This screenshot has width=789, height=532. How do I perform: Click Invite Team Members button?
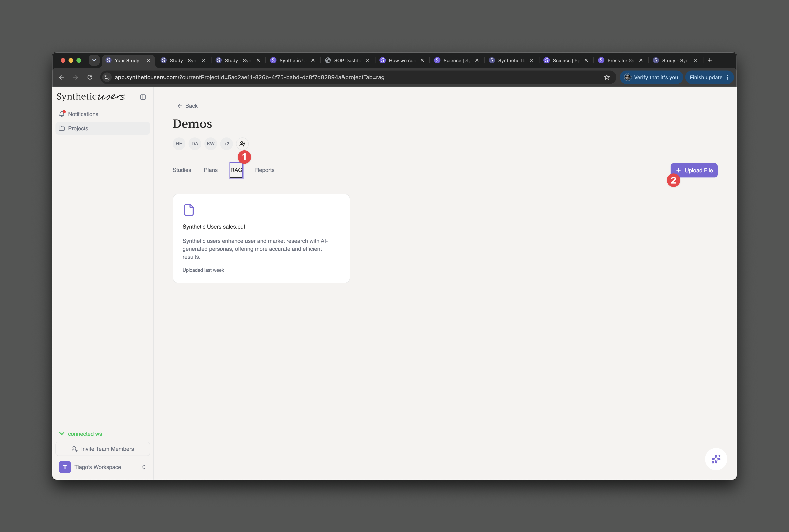[x=103, y=449]
